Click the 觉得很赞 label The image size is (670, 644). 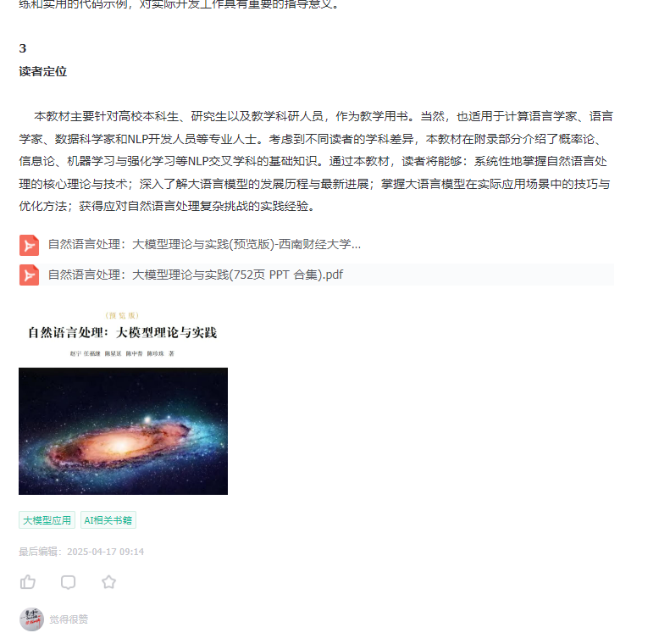click(69, 619)
